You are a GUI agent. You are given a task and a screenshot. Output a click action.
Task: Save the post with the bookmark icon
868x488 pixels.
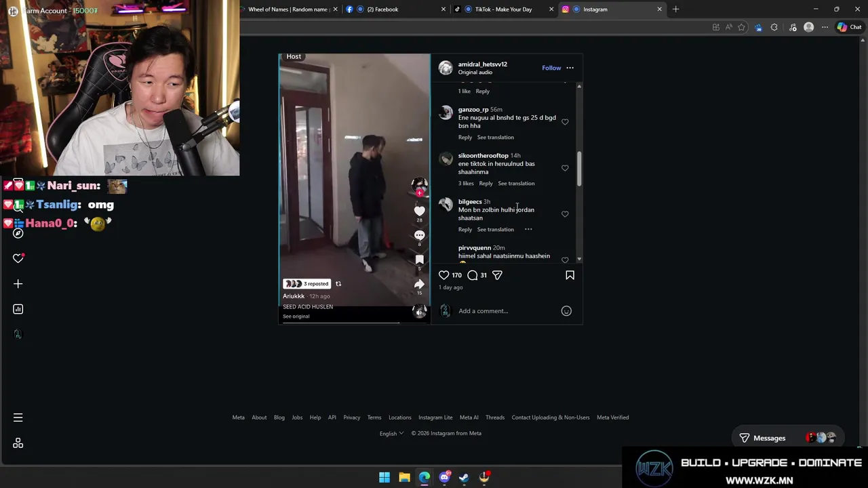pos(570,275)
